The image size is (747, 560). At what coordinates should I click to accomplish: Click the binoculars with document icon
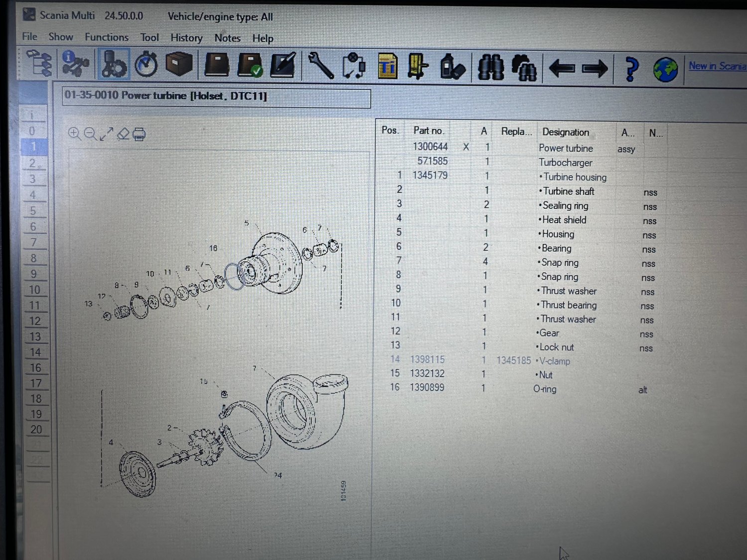tap(524, 68)
